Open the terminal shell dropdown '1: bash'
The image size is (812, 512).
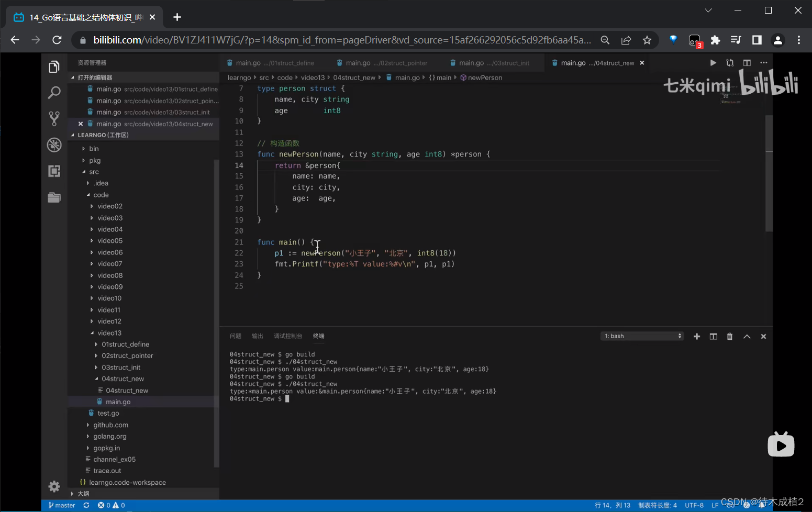point(642,336)
